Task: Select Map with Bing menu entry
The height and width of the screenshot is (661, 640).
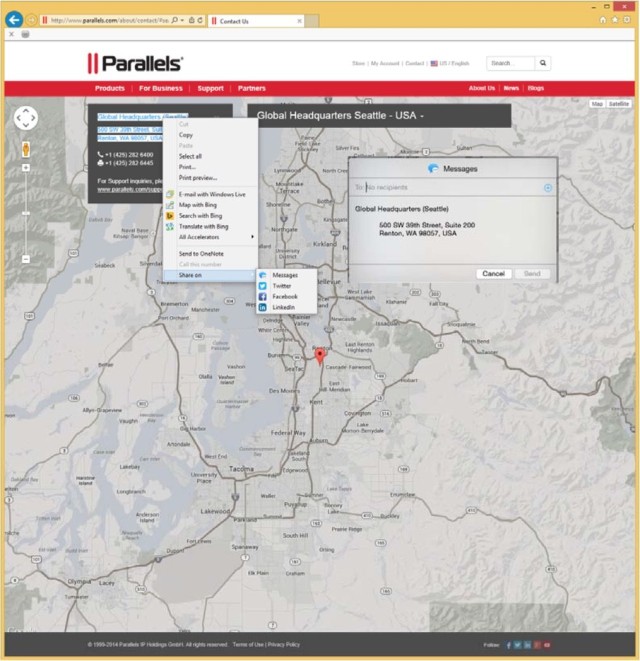Action: 198,205
